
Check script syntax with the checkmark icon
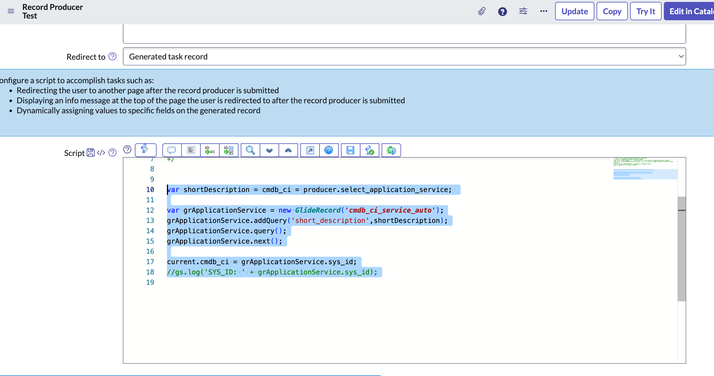[x=370, y=150]
